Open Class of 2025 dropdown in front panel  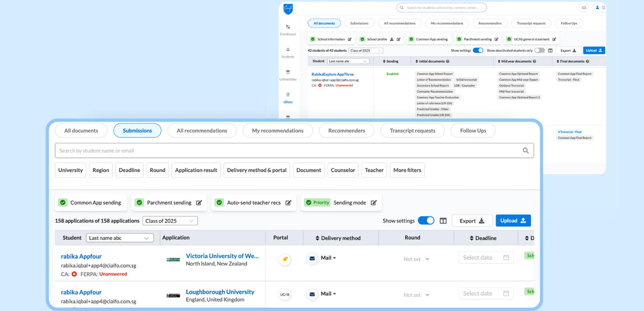[170, 221]
